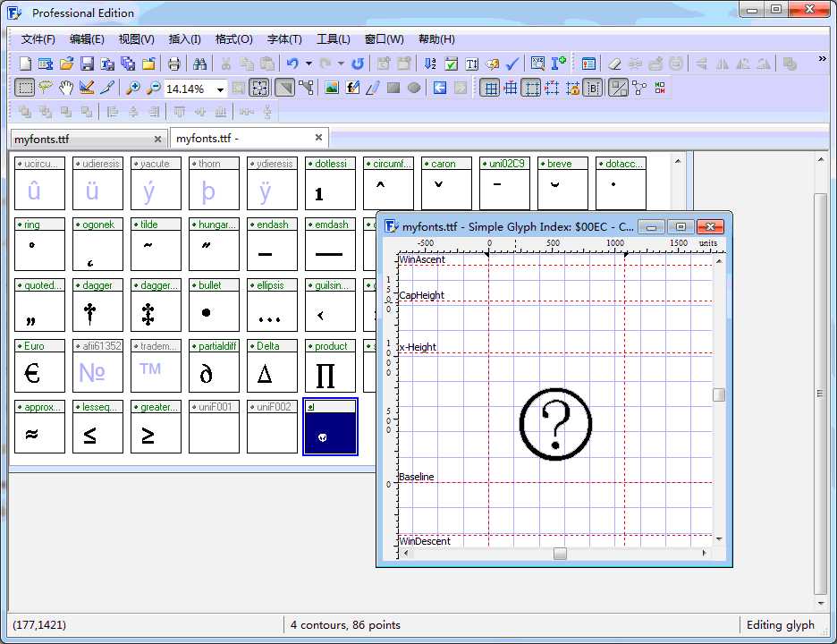The image size is (837, 644).
Task: Toggle bearings display B button
Action: [x=593, y=89]
